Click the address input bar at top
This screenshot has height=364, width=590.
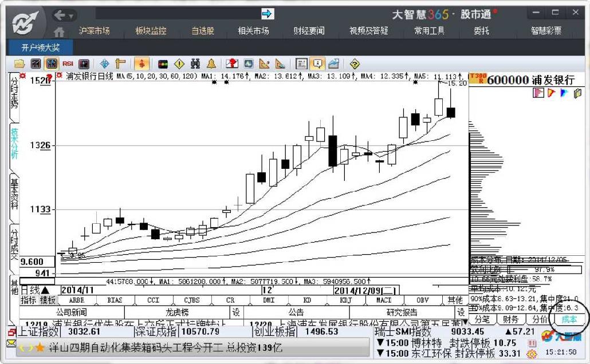tap(178, 14)
